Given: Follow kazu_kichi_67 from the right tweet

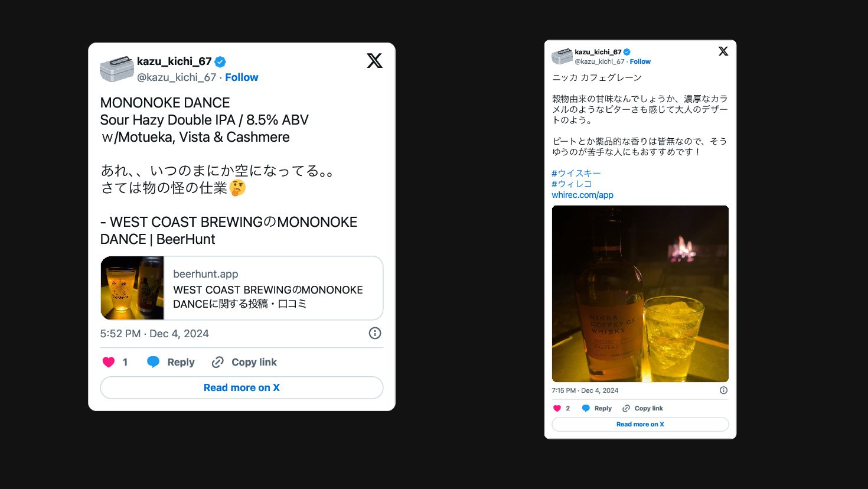Looking at the screenshot, I should 640,61.
